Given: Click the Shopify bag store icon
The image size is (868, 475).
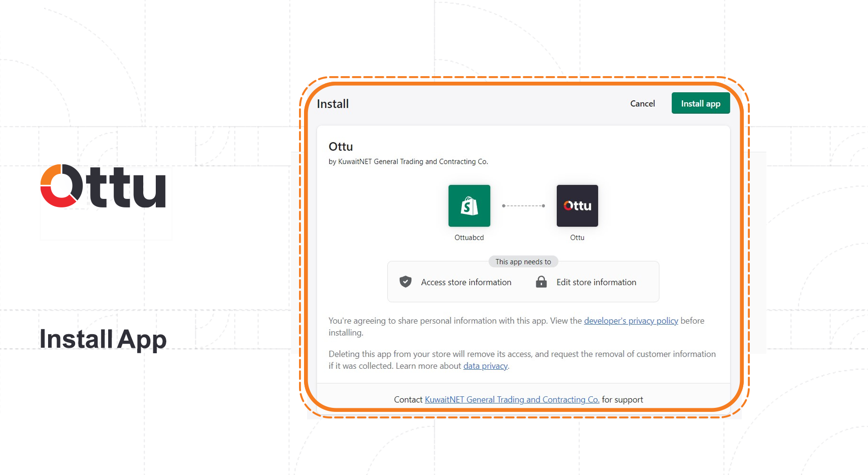Looking at the screenshot, I should 469,206.
